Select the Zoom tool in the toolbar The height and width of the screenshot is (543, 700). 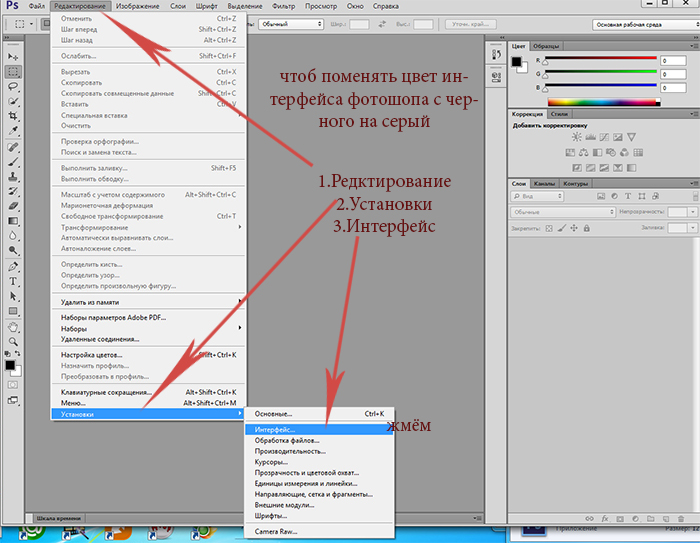(x=13, y=342)
